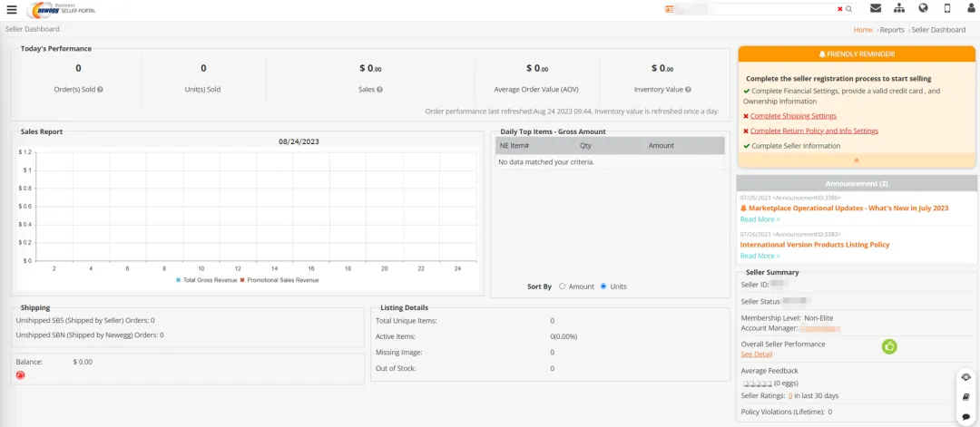Click 'Total Unique Items:' row label
This screenshot has height=427, width=980.
[407, 321]
